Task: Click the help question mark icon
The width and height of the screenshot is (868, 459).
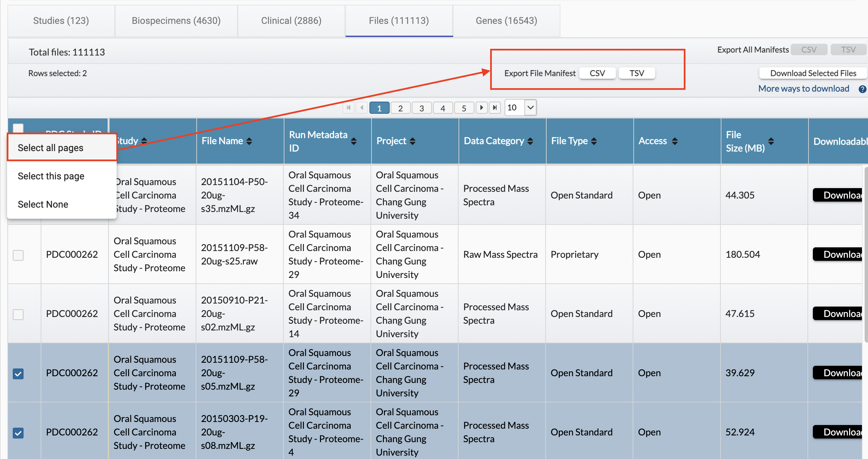Action: click(862, 89)
